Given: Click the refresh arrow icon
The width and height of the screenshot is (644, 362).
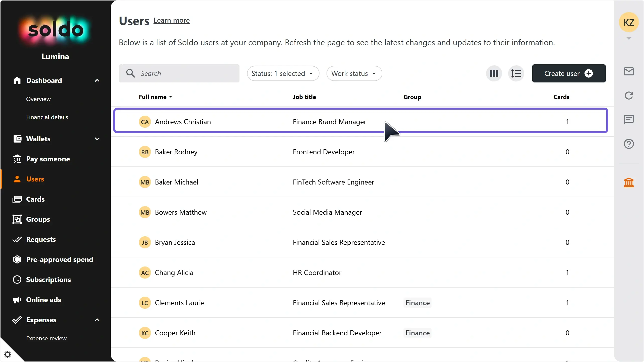Looking at the screenshot, I should coord(629,96).
